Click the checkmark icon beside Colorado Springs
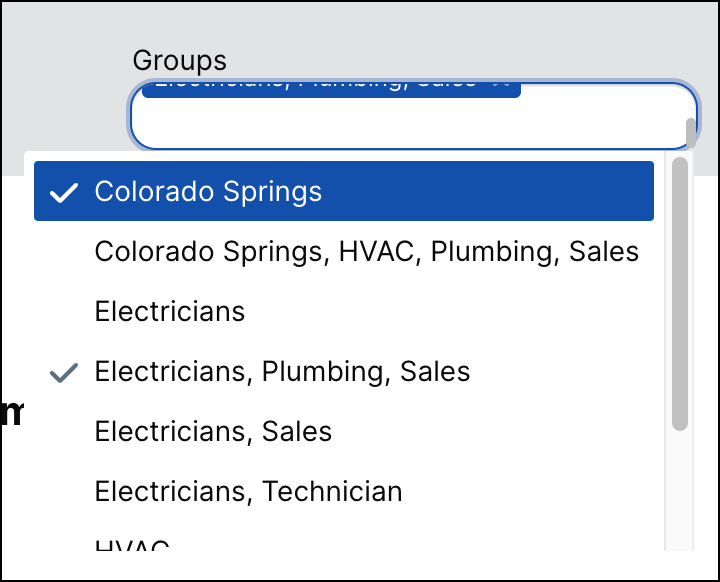Viewport: 720px width, 582px height. 64,192
